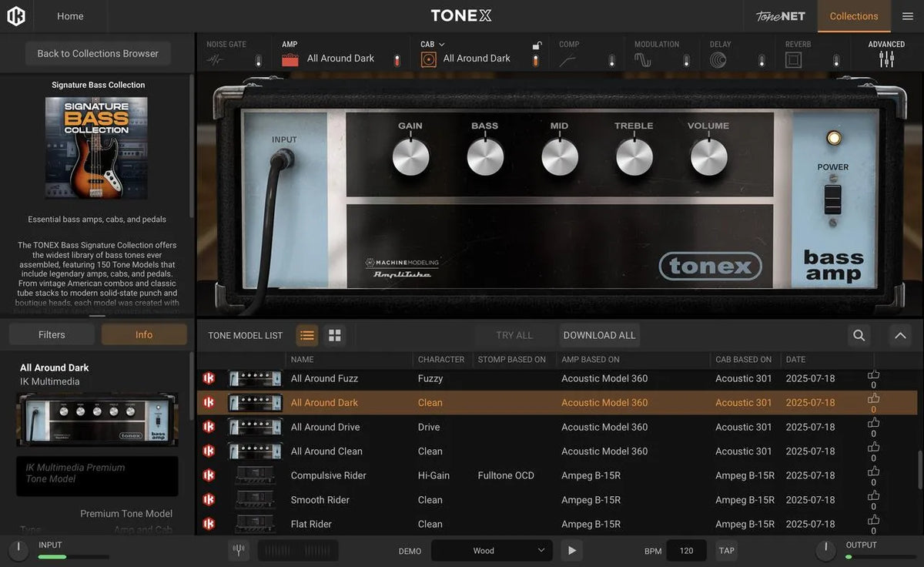Open the Wood demo selector dropdown
Viewport: 924px width, 567px height.
[491, 550]
